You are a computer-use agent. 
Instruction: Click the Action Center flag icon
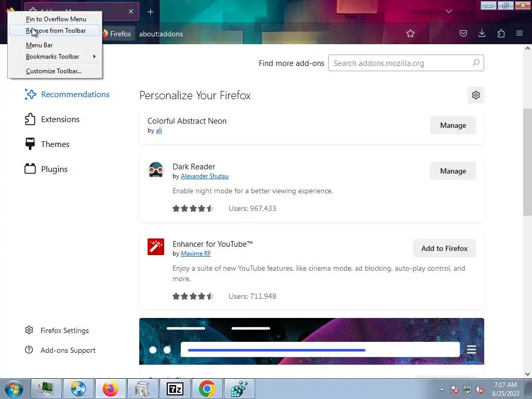(x=455, y=389)
